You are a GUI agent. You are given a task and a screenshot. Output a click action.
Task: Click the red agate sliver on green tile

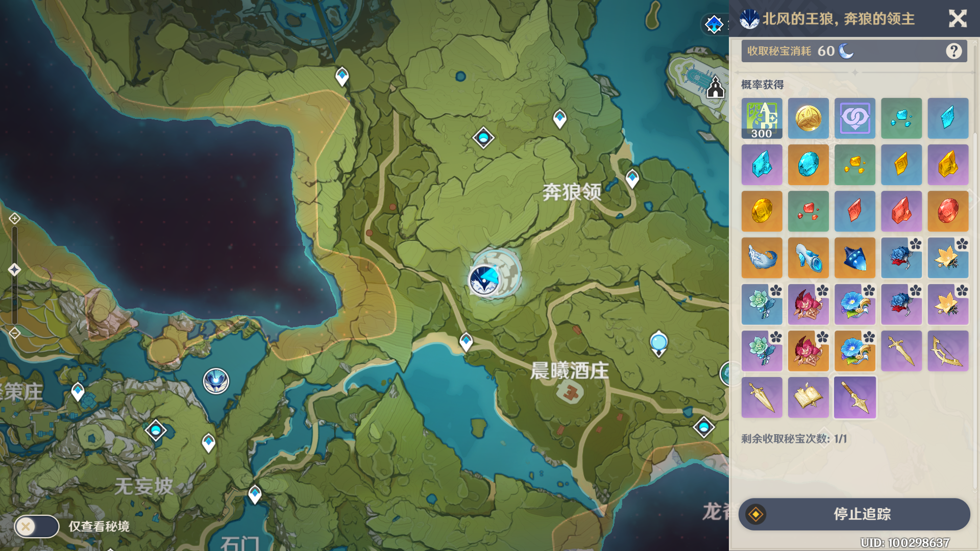pos(808,211)
